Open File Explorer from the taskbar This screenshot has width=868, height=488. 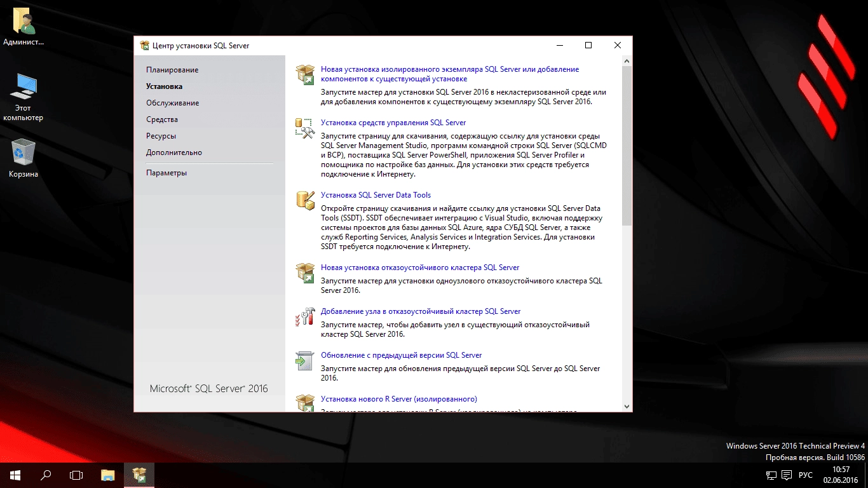(108, 475)
